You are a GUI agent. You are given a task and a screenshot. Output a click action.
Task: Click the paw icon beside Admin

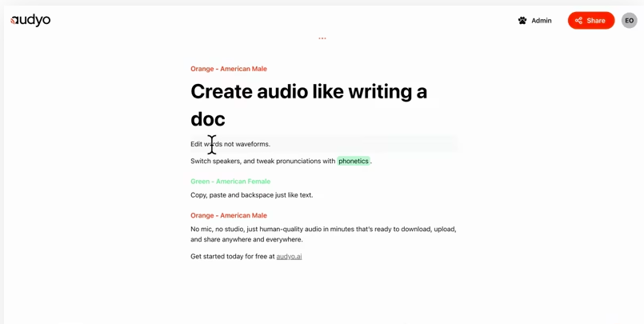pos(522,21)
